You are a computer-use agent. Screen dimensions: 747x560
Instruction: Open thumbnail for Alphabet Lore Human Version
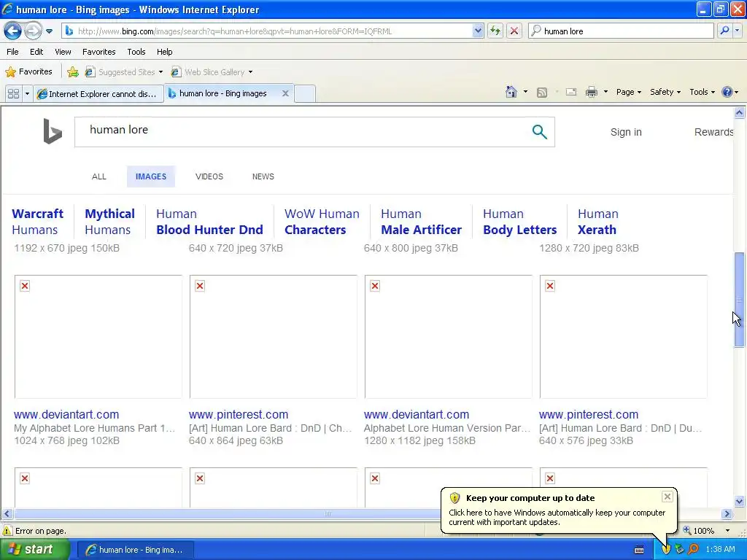(x=449, y=336)
